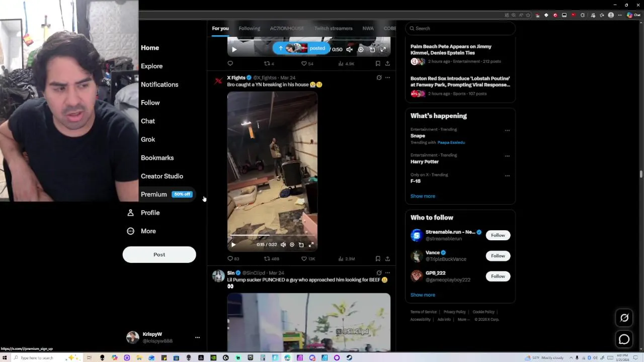Reply to the top post with 54 likes

pos(230,63)
